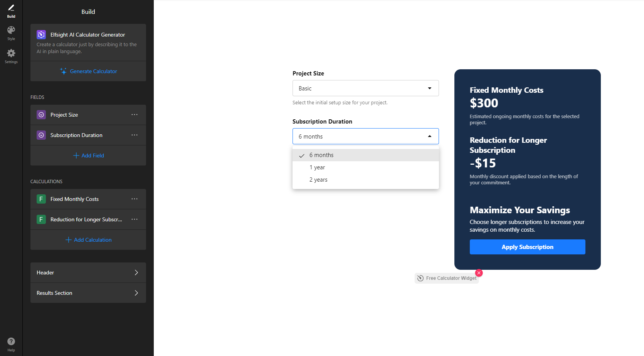Open Help question mark icon
The image size is (644, 356).
coord(11,341)
